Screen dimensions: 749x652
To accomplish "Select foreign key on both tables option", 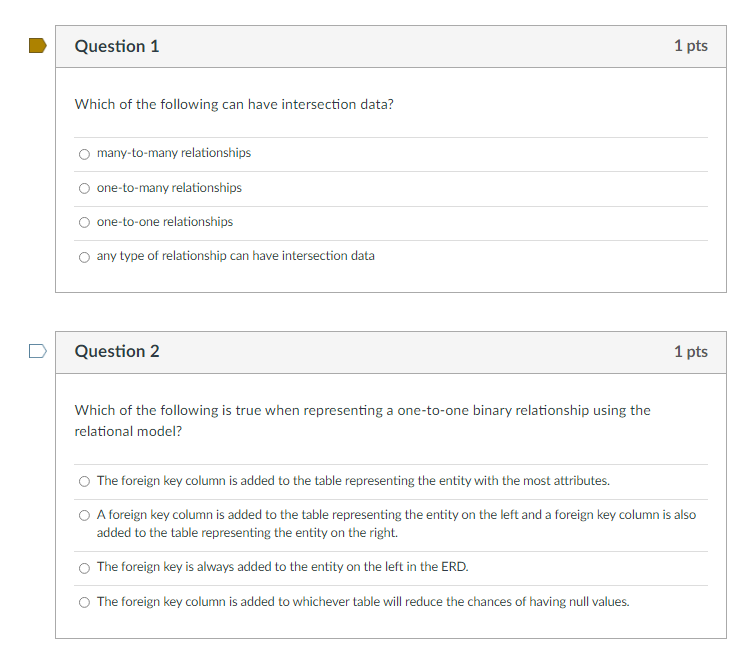I will (x=85, y=515).
